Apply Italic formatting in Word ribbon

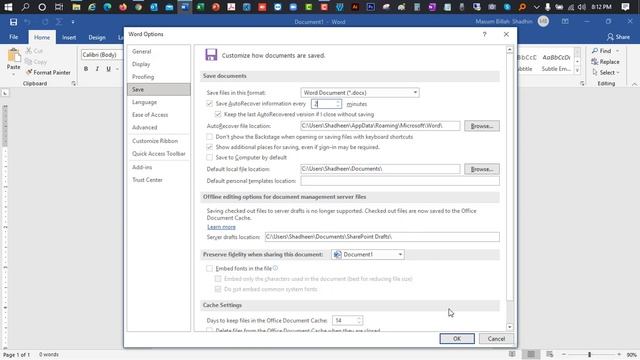[97, 69]
